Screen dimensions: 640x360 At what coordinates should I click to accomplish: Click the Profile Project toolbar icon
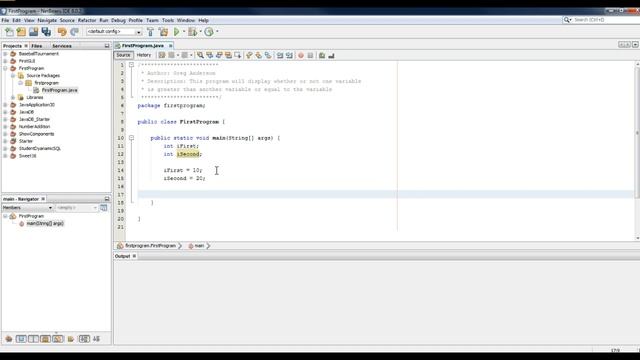click(x=209, y=32)
